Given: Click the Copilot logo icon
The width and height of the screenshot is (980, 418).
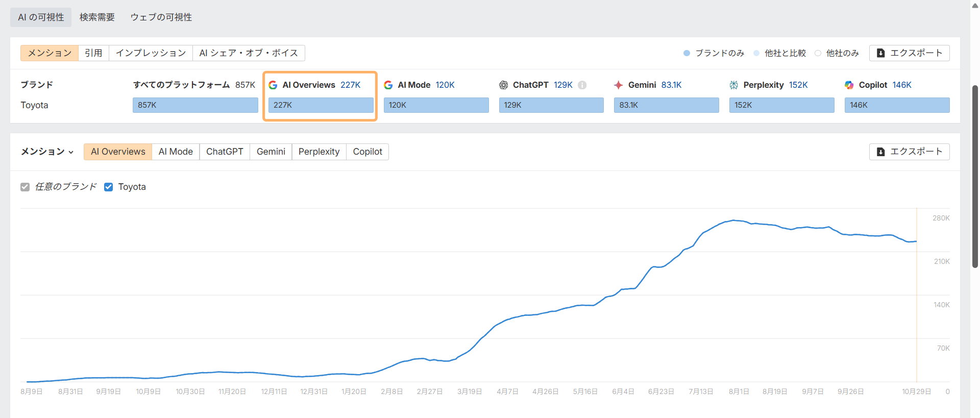Looking at the screenshot, I should (849, 85).
